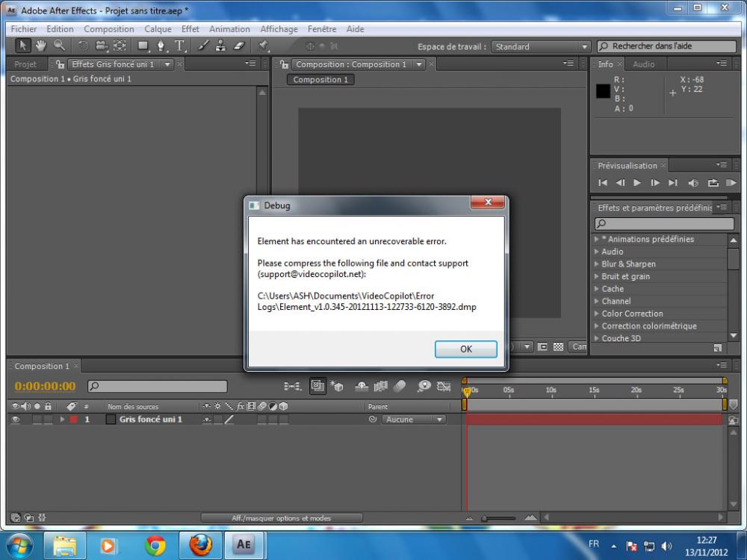Select the Type text tool

pos(179,46)
